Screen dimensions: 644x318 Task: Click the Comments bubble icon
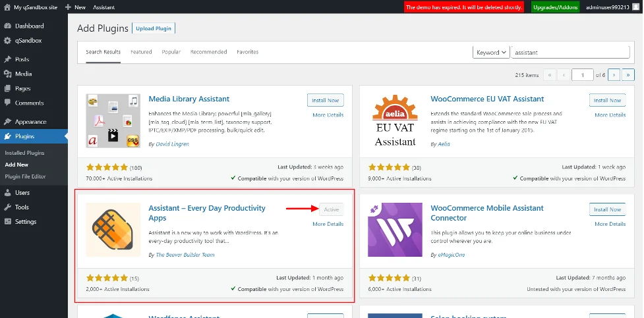[7, 103]
